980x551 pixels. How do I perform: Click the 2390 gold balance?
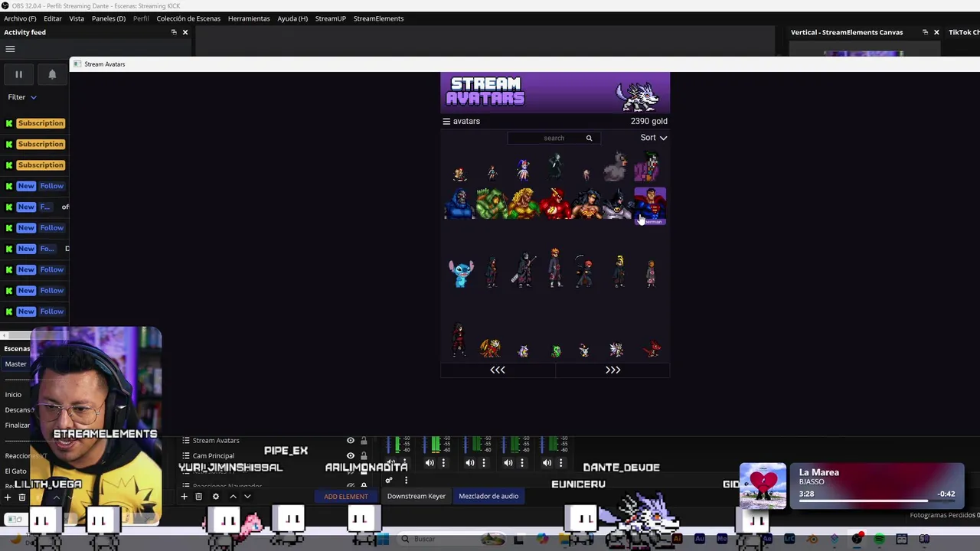pos(648,121)
